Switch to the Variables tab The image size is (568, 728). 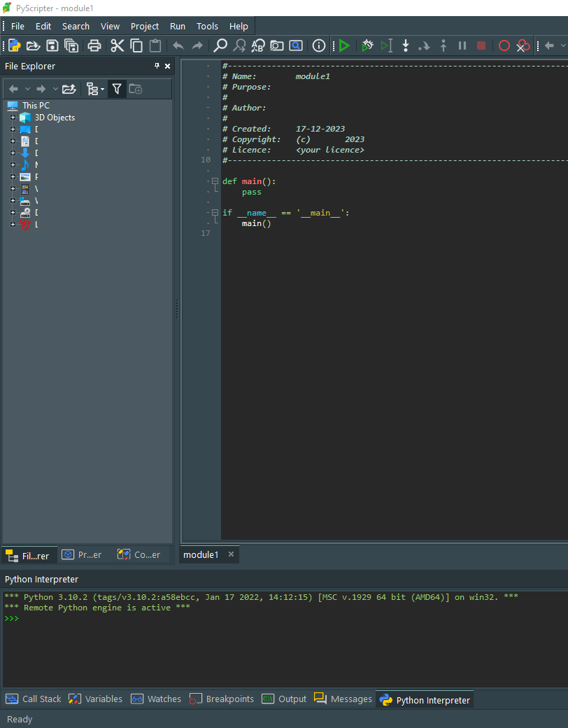95,699
